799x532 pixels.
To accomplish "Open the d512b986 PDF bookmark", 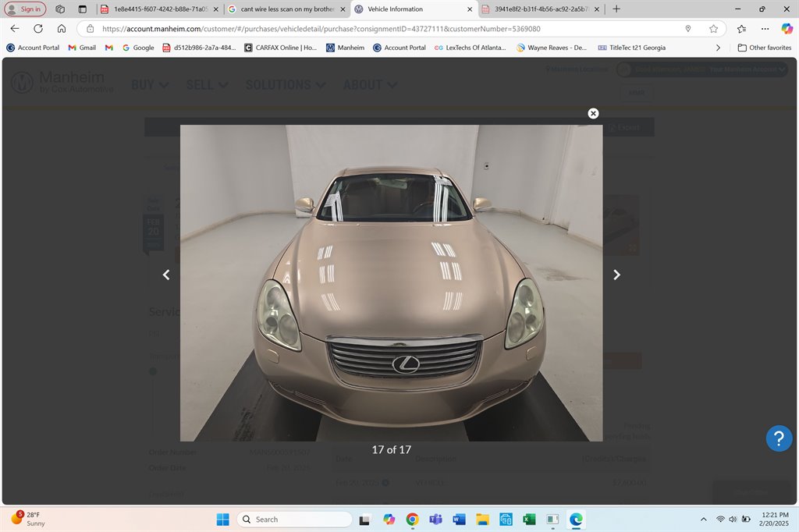I will (x=199, y=48).
